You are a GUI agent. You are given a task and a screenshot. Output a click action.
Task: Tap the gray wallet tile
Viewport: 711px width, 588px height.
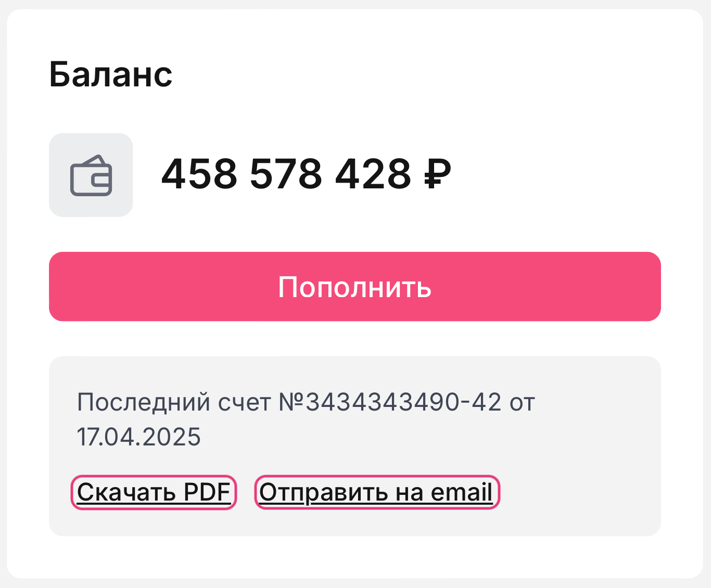[x=91, y=175]
